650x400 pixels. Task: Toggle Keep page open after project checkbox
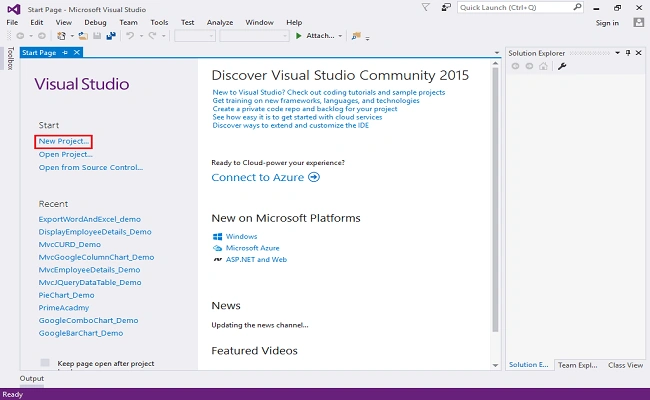coord(45,363)
